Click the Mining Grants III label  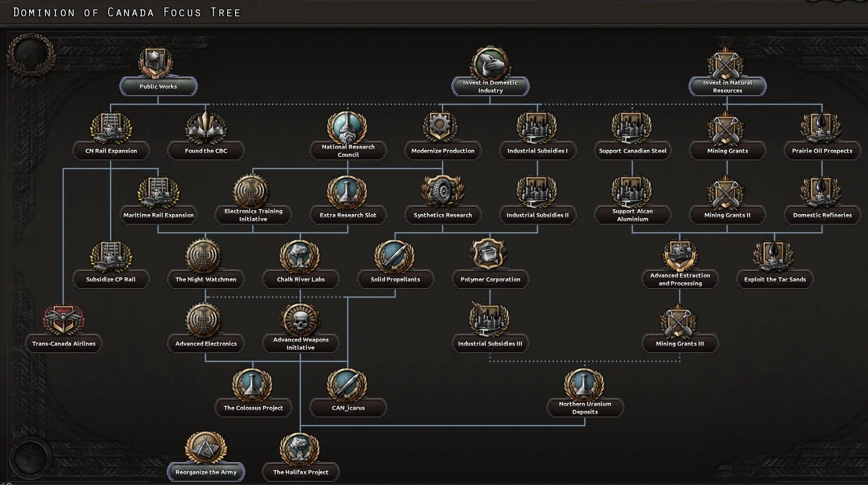tap(680, 344)
